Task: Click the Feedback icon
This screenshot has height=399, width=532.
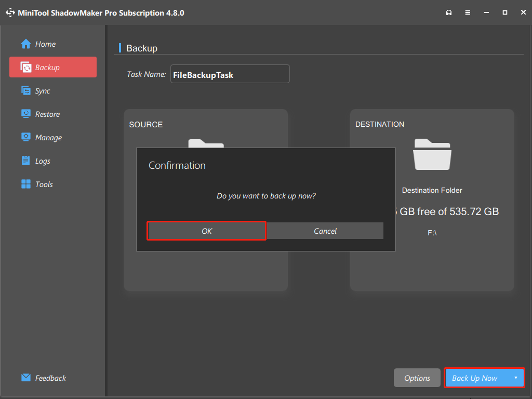Action: [25, 378]
